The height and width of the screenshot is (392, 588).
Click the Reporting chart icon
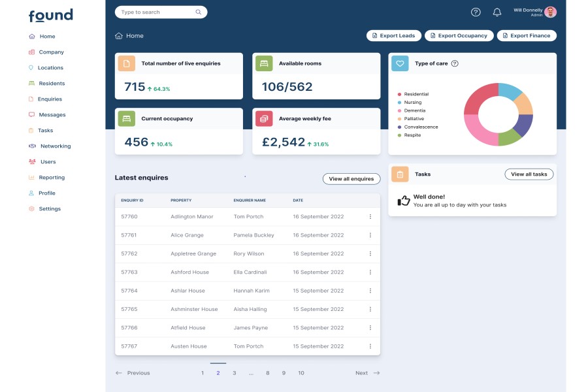[x=31, y=178]
